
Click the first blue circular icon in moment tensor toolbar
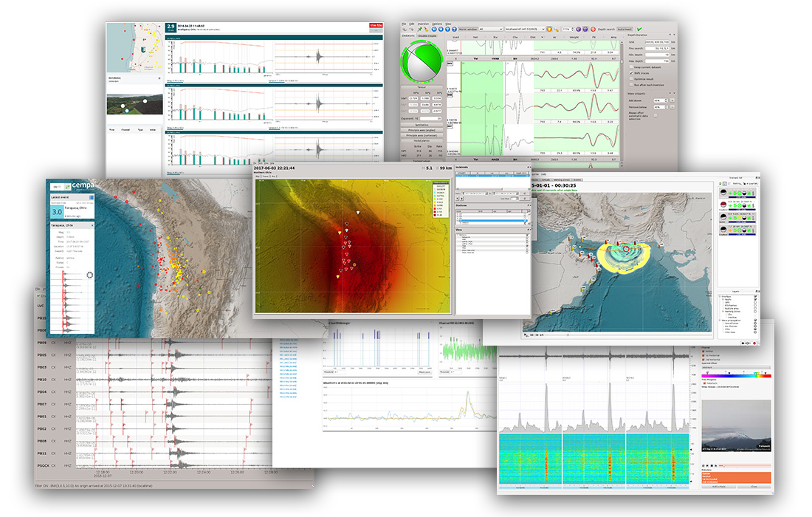coord(434,29)
